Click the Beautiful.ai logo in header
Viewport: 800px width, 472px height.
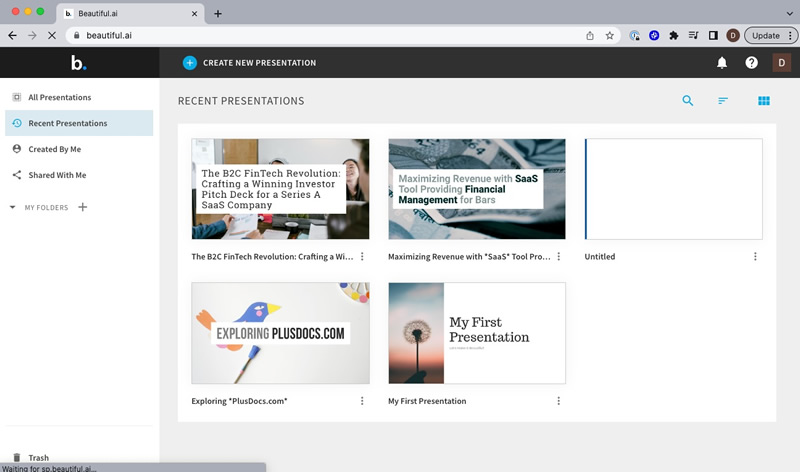pos(79,63)
